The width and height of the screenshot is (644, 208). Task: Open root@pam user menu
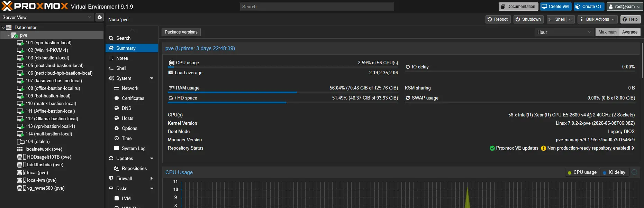(625, 7)
